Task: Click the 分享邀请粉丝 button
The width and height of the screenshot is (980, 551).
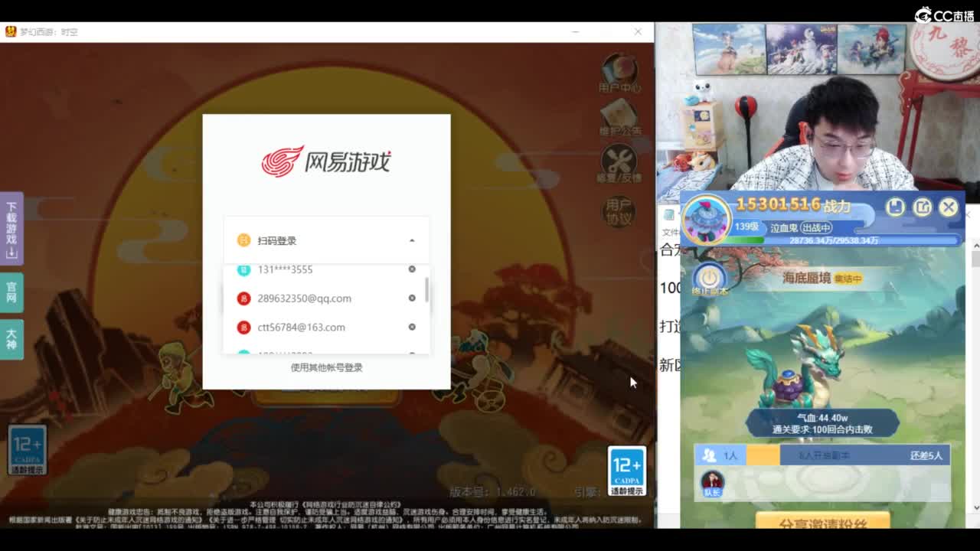Action: point(822,520)
